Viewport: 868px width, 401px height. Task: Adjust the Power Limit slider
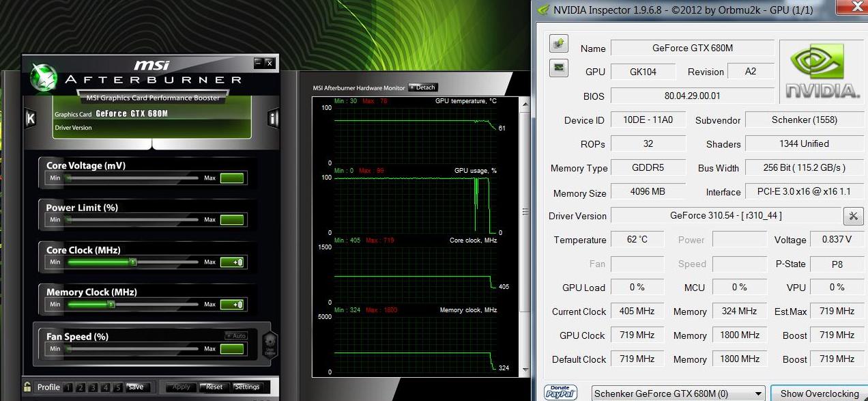click(134, 220)
